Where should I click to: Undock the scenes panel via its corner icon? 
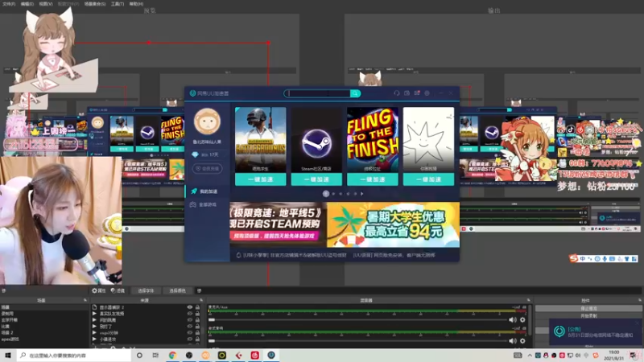[85, 300]
